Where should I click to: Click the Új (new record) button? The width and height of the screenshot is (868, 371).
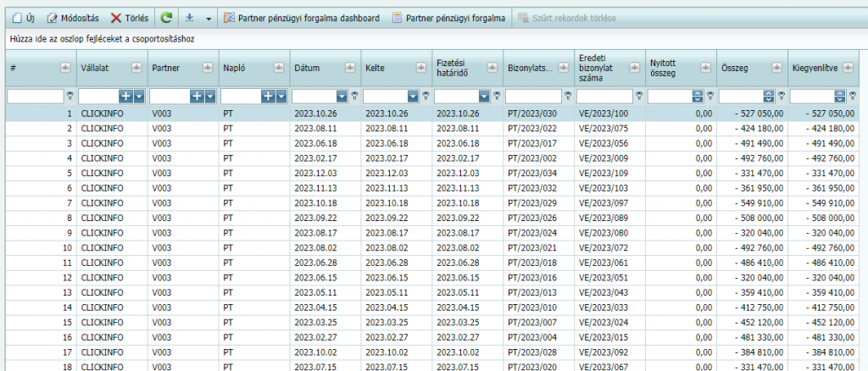pyautogui.click(x=23, y=18)
